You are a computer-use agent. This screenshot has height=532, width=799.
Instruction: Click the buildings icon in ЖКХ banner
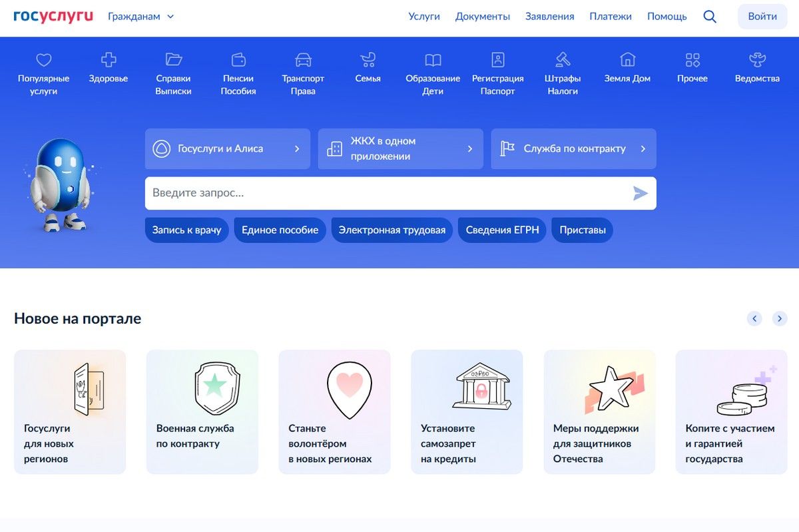(334, 148)
